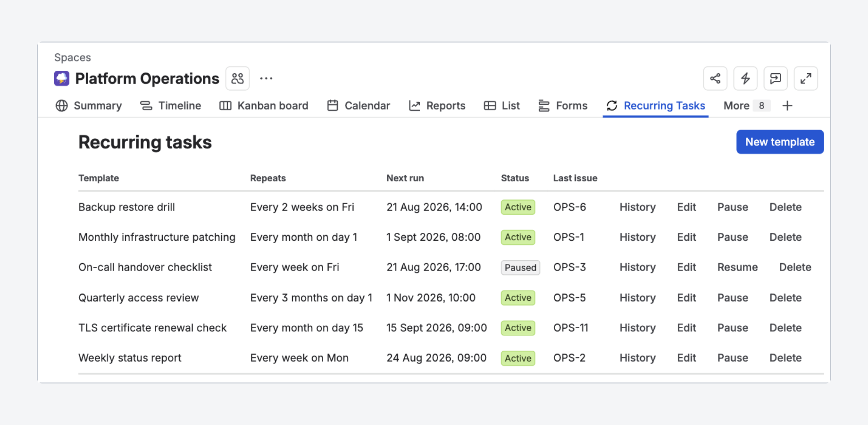Screen dimensions: 868x425
Task: Pause TLS certificate renewal check template
Action: 733,328
